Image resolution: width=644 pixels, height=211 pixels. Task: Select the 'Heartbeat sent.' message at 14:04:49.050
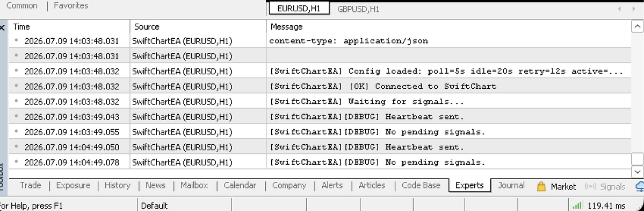point(367,147)
